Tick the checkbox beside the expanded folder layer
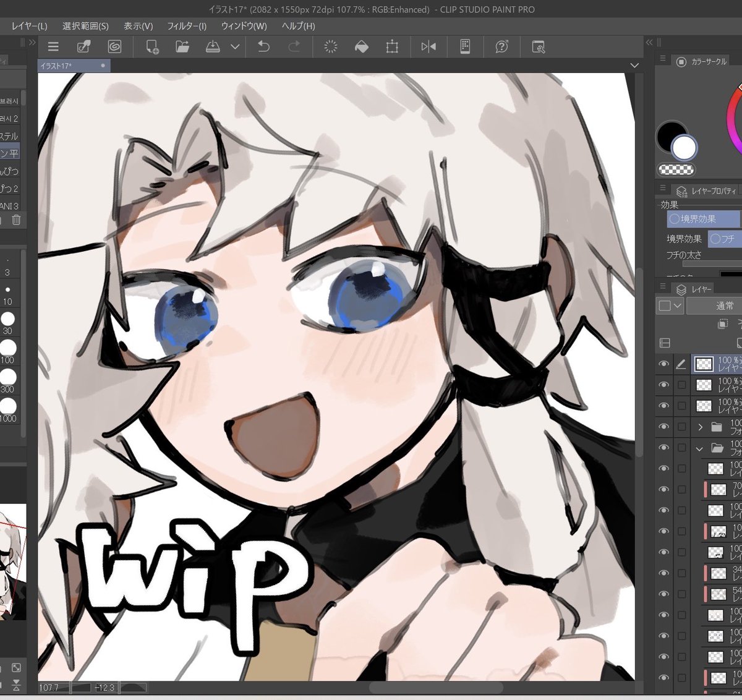The height and width of the screenshot is (700, 742). tap(681, 448)
